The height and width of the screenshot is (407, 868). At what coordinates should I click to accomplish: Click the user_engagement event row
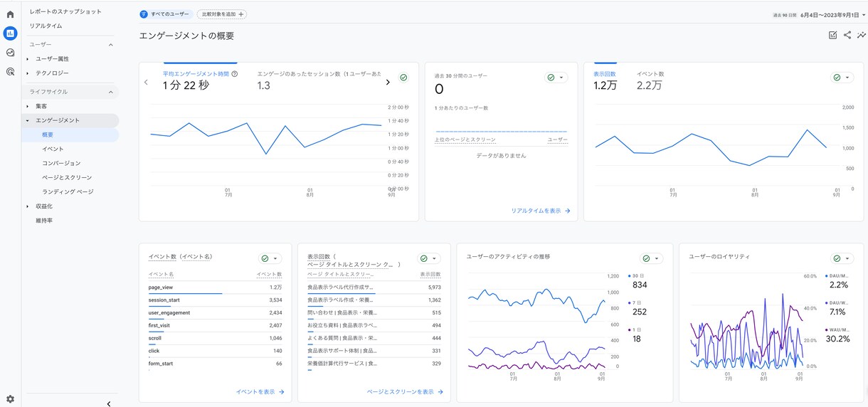215,313
